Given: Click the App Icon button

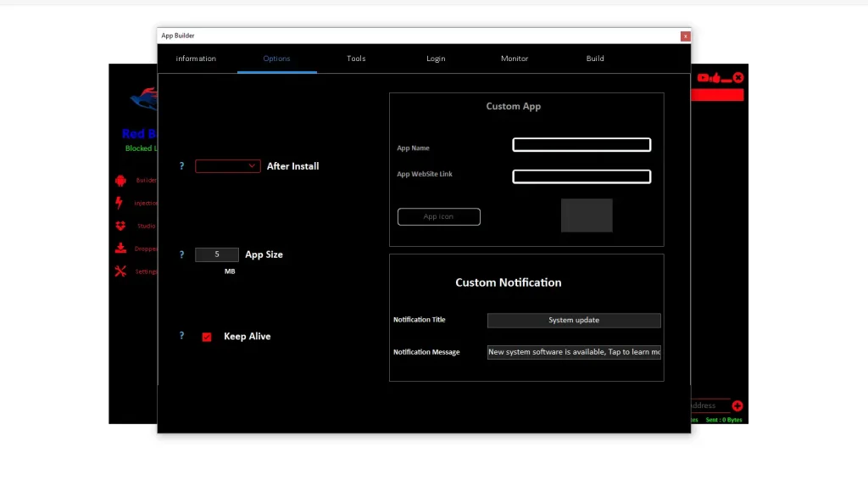Looking at the screenshot, I should (x=438, y=216).
